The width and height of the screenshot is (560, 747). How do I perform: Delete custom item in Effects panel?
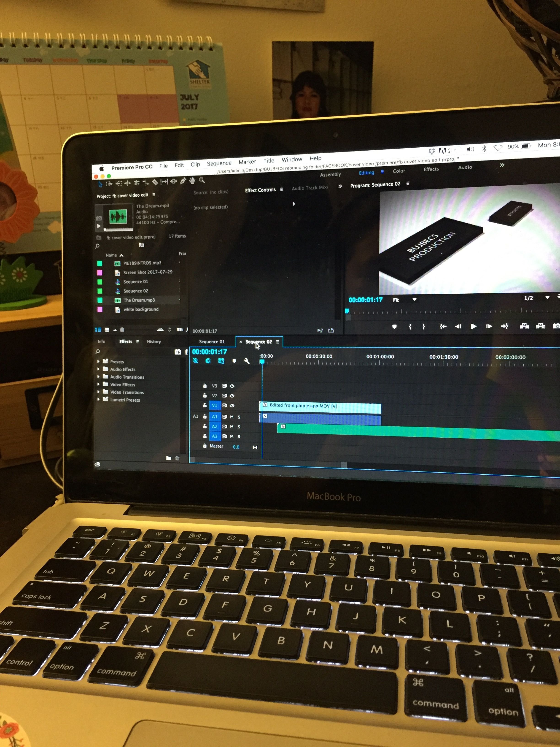[177, 458]
